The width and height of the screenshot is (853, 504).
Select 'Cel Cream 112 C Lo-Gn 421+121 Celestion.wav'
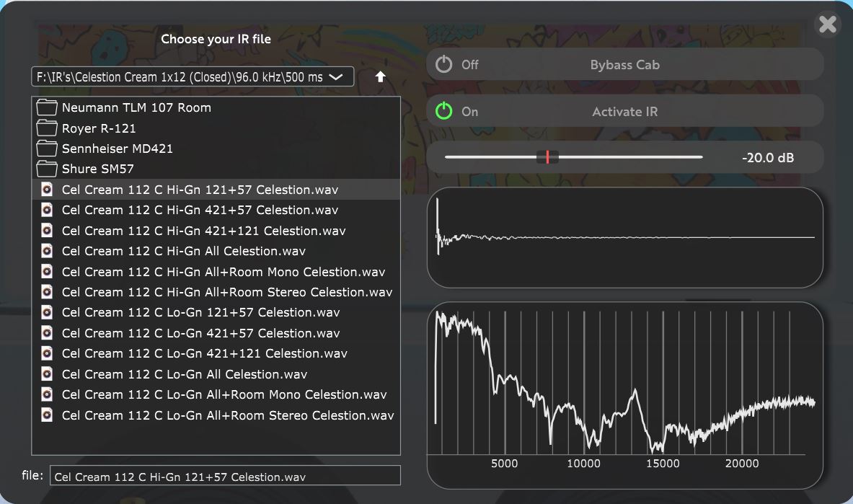point(216,353)
